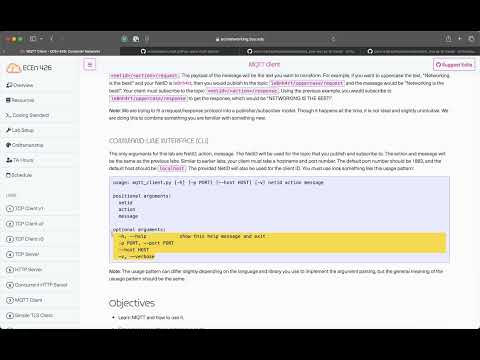Switch to the last GitHub browser tab
480x360 pixels.
[420, 51]
